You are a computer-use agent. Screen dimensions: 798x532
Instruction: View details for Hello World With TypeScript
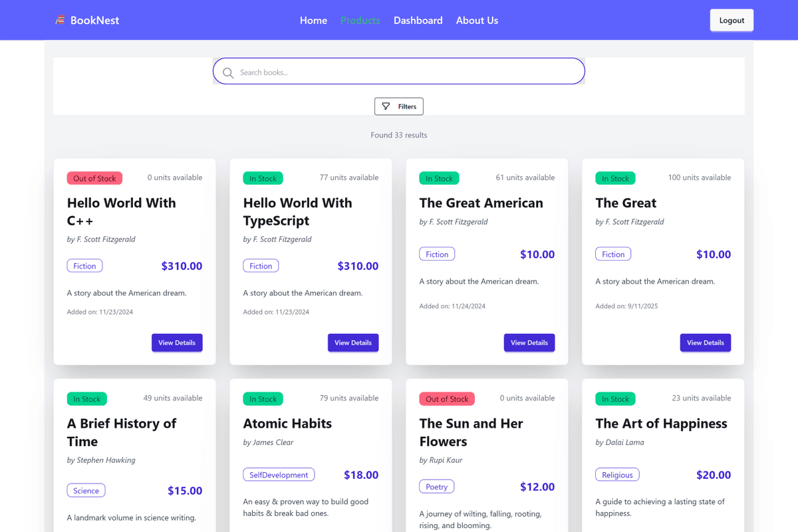click(353, 342)
